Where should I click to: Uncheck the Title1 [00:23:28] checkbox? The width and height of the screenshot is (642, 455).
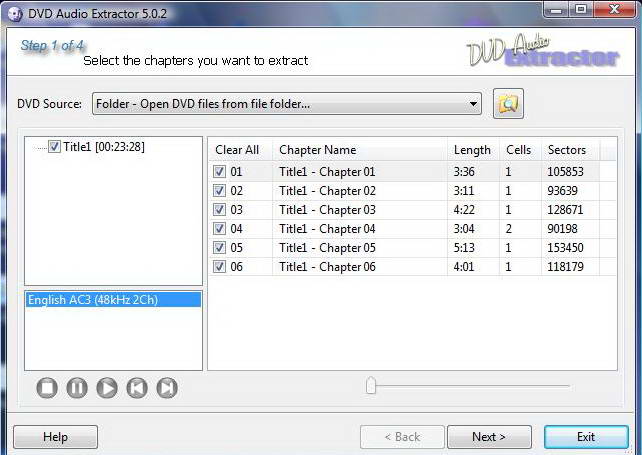point(54,146)
